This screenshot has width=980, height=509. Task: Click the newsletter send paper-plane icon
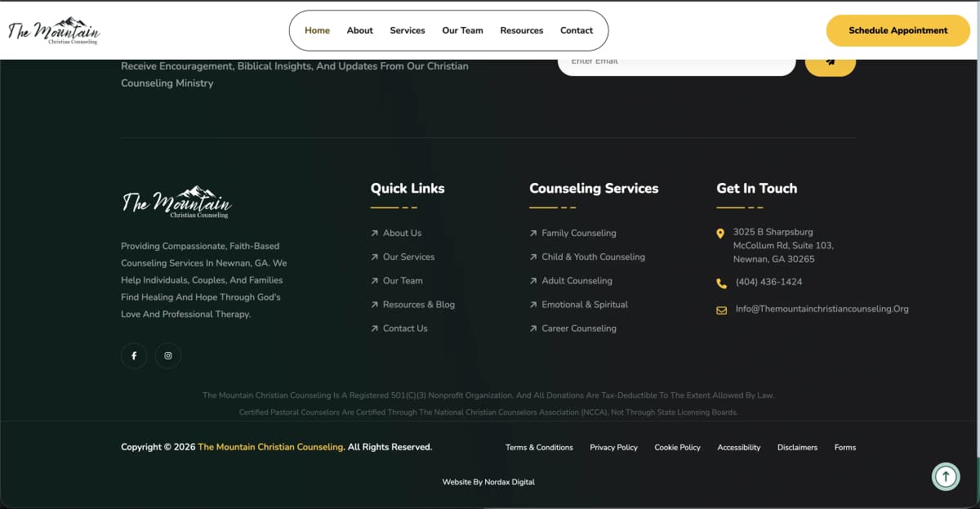point(831,62)
